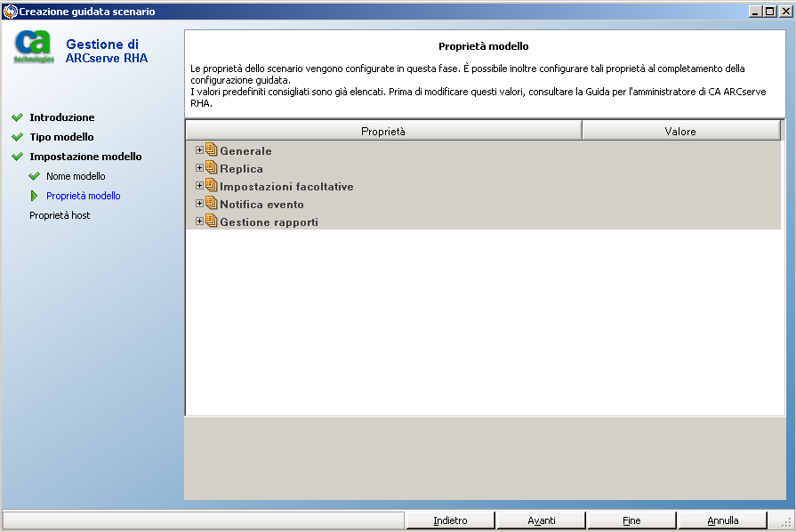This screenshot has height=532, width=796.
Task: Go back with the Indietro button
Action: coord(450,520)
